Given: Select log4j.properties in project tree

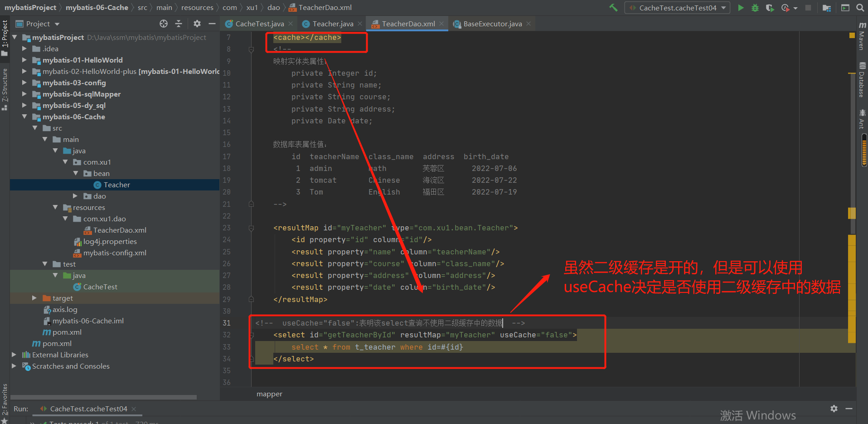Looking at the screenshot, I should click(105, 241).
